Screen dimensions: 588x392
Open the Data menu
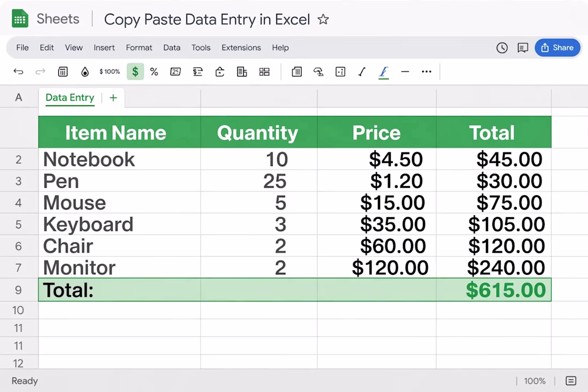pyautogui.click(x=172, y=48)
